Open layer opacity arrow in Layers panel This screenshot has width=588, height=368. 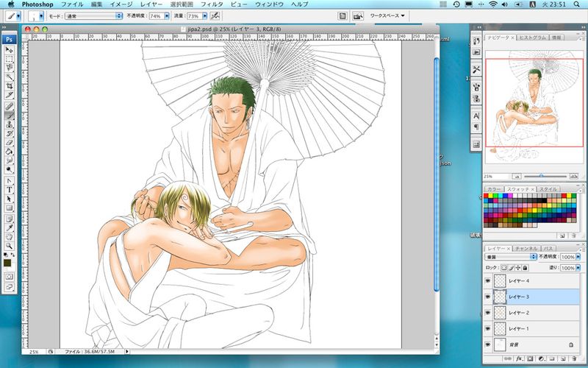(x=578, y=257)
